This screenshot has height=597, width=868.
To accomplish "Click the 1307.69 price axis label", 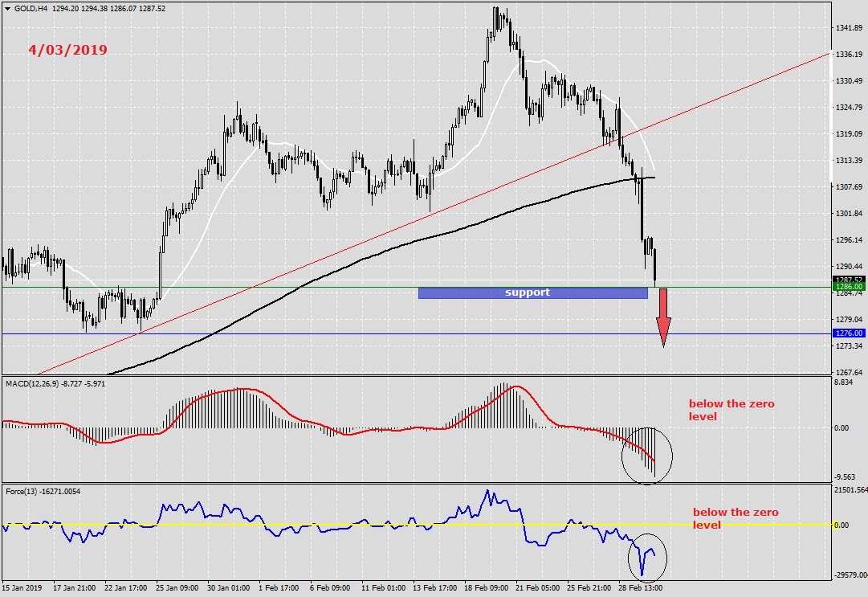I will click(850, 187).
